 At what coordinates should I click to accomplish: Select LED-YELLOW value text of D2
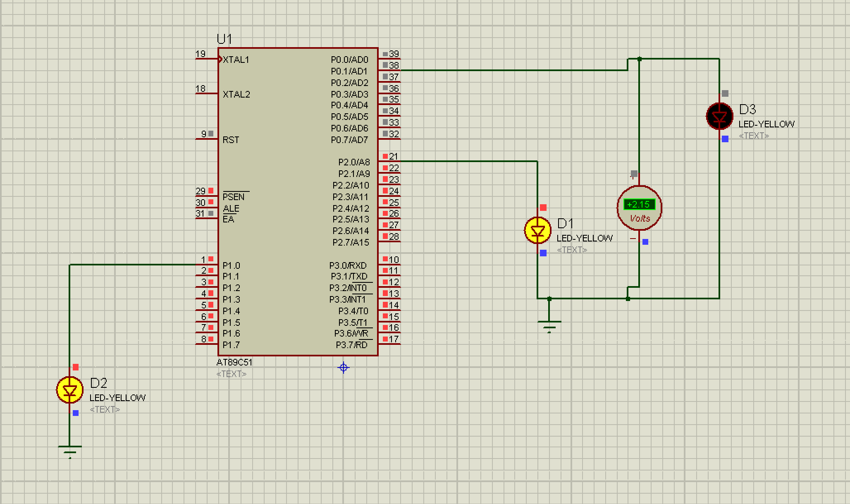coord(117,398)
